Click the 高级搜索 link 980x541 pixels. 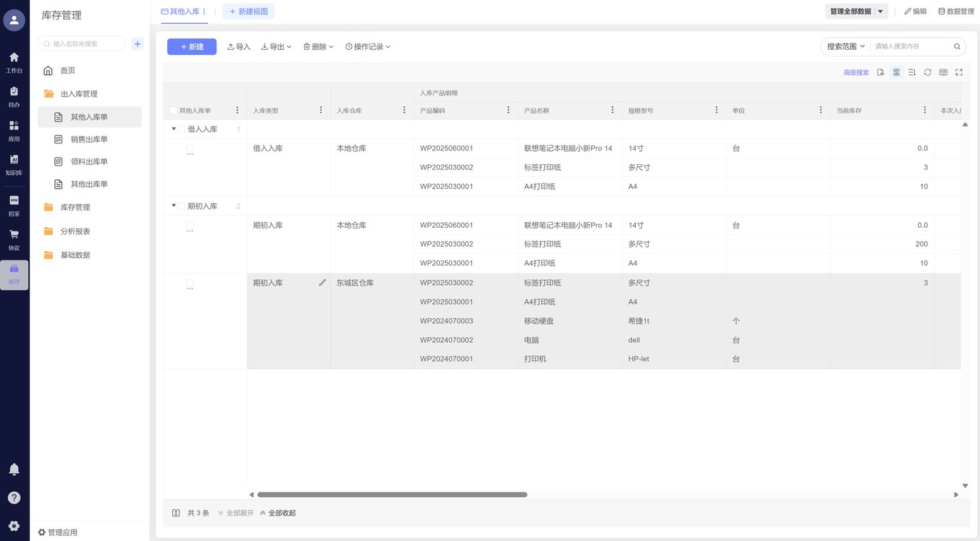click(x=856, y=72)
